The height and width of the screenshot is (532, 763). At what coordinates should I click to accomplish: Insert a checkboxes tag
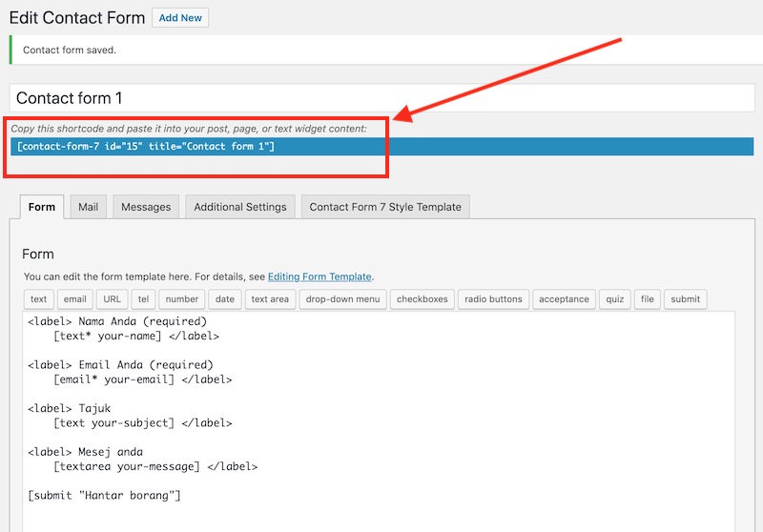(422, 299)
